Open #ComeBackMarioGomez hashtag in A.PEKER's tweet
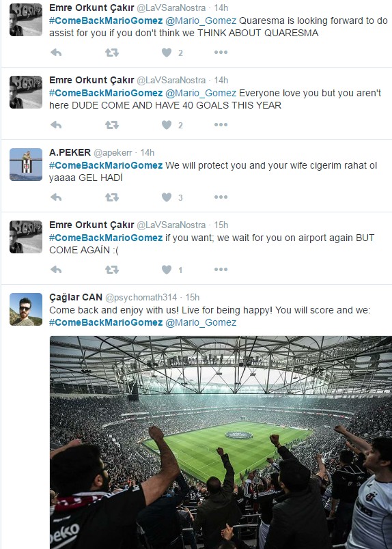This screenshot has height=549, width=392. point(106,165)
